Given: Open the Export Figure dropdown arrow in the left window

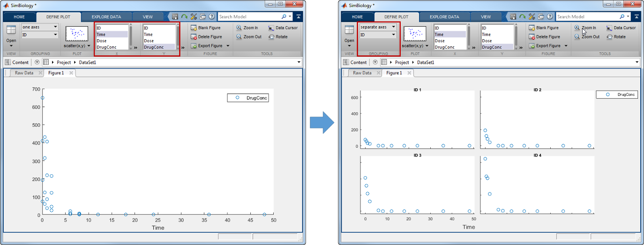Looking at the screenshot, I should pos(228,46).
